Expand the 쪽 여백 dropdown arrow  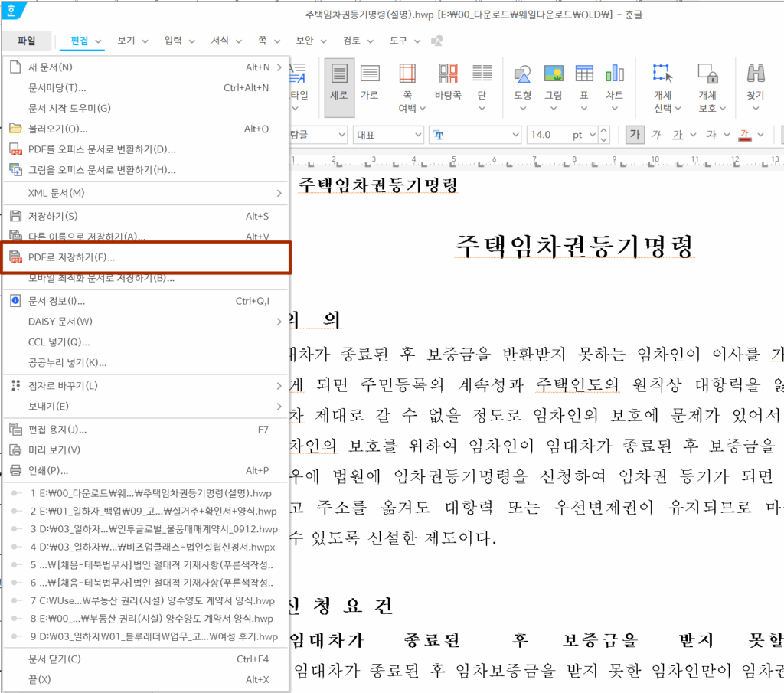click(x=423, y=108)
